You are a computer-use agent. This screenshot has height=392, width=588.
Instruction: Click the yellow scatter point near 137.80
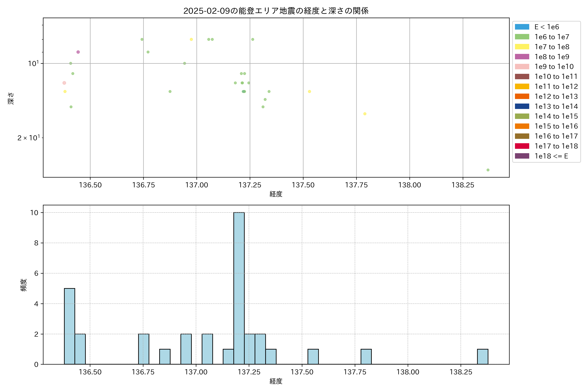[x=365, y=114]
